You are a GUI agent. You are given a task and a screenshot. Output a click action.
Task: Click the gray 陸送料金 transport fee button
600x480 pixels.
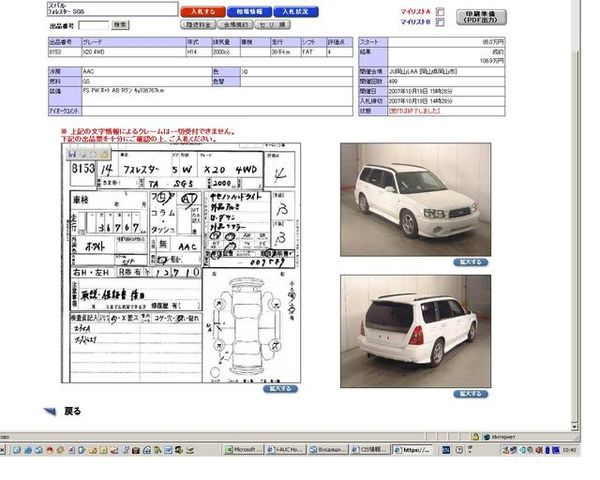(x=198, y=25)
